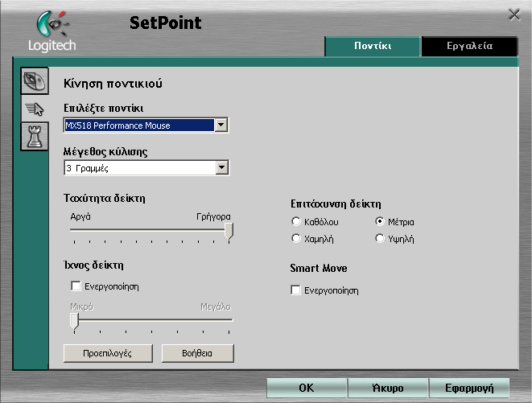Enable Smart Move Ενεργοποίηση checkbox
The image size is (532, 403).
295,290
